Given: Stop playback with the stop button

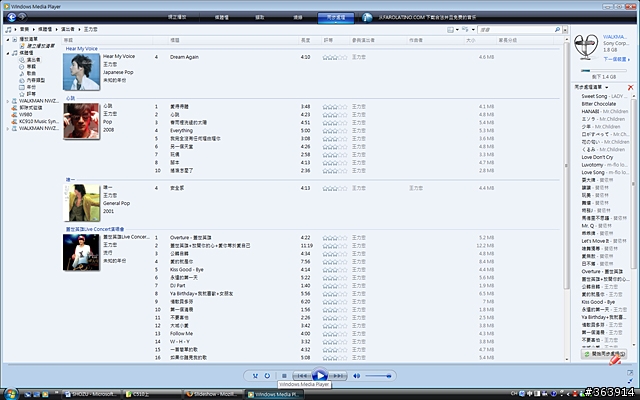Looking at the screenshot, I should click(x=284, y=376).
